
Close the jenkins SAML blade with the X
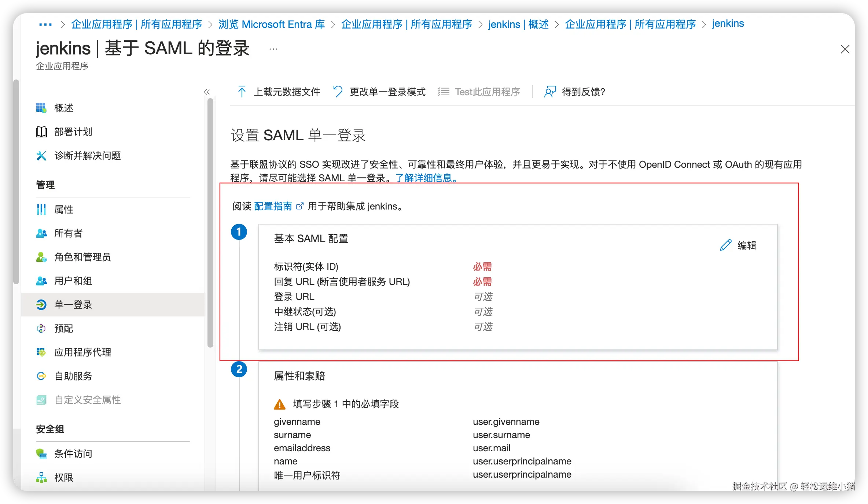tap(845, 49)
